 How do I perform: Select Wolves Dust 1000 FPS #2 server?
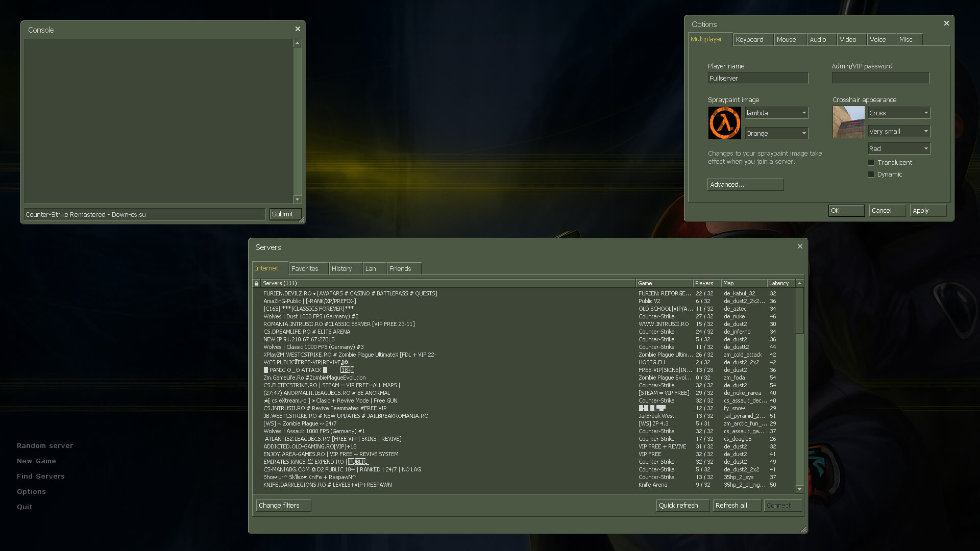(524, 316)
